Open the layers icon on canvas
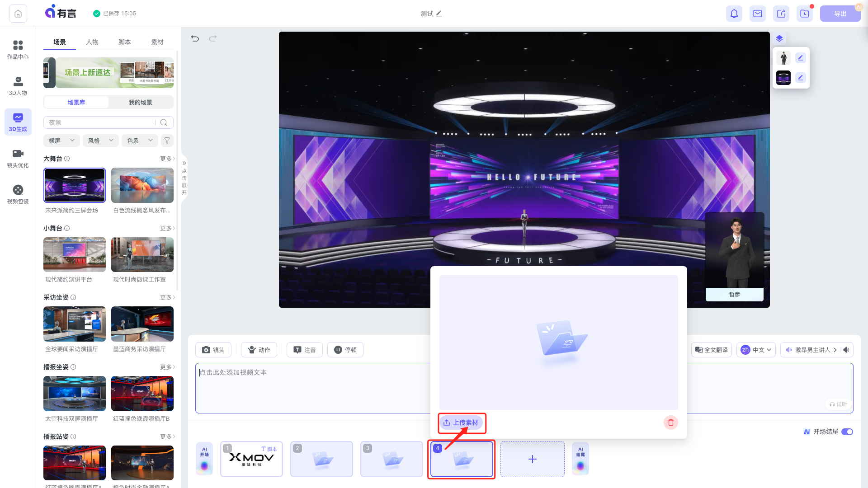 (779, 38)
